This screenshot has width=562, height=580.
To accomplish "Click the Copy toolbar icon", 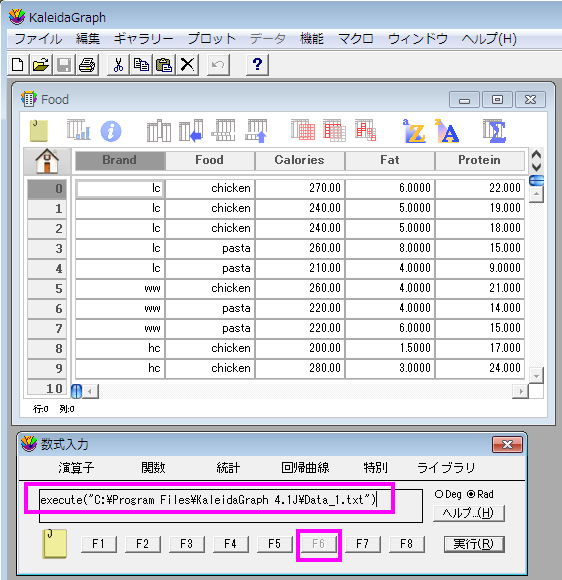I will tap(141, 65).
